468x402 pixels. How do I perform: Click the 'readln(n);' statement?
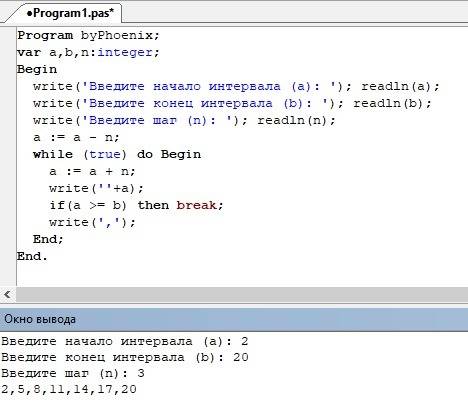coord(296,120)
